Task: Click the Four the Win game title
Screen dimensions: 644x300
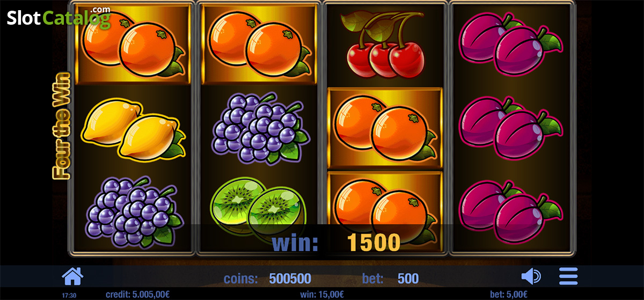Action: 61,126
